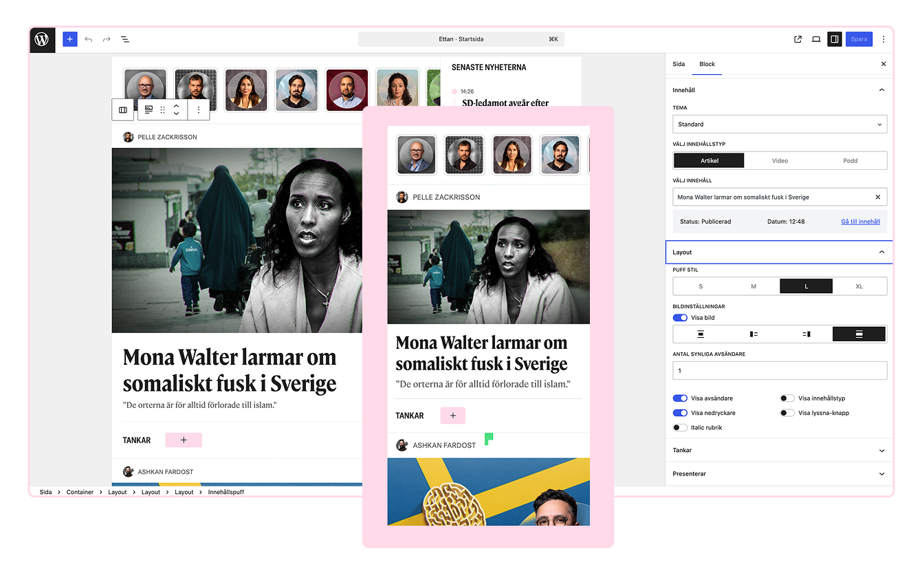Expand the Tankar panel section
The image size is (924, 580).
coord(779,451)
